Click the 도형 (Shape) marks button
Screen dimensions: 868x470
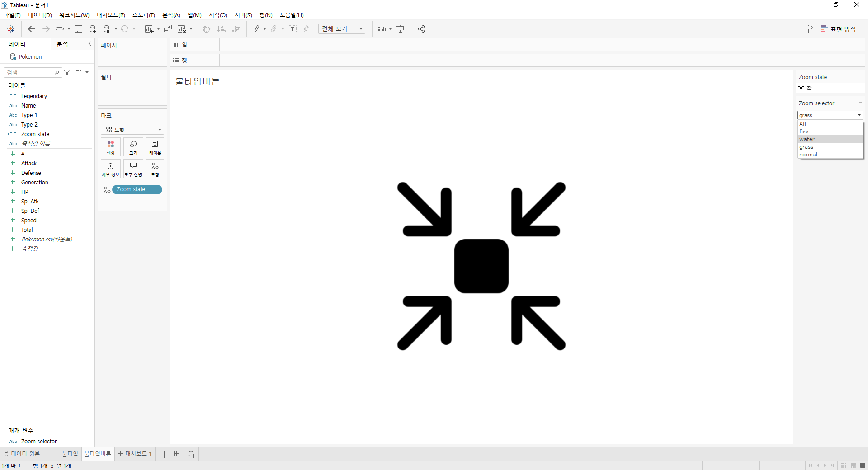coord(155,169)
